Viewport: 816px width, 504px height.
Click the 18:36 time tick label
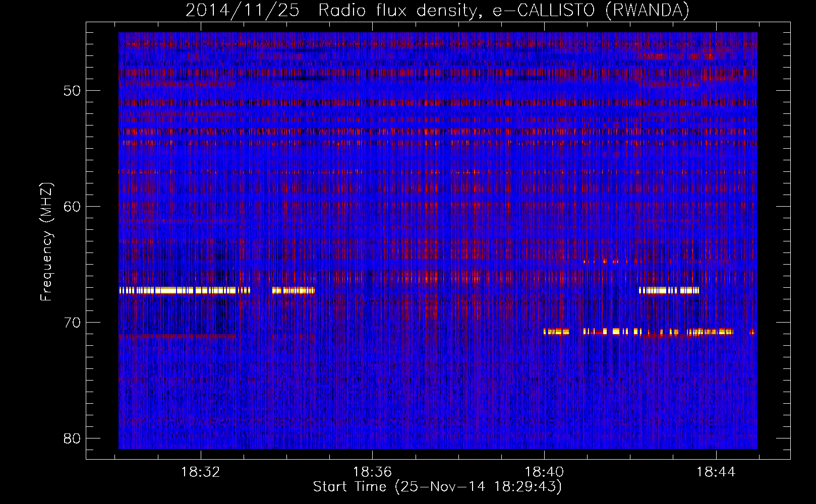coord(372,472)
